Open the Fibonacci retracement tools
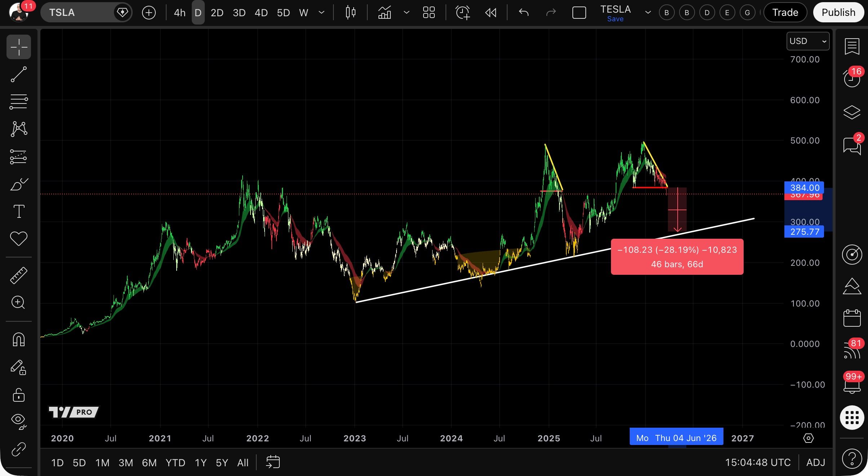 (18, 102)
